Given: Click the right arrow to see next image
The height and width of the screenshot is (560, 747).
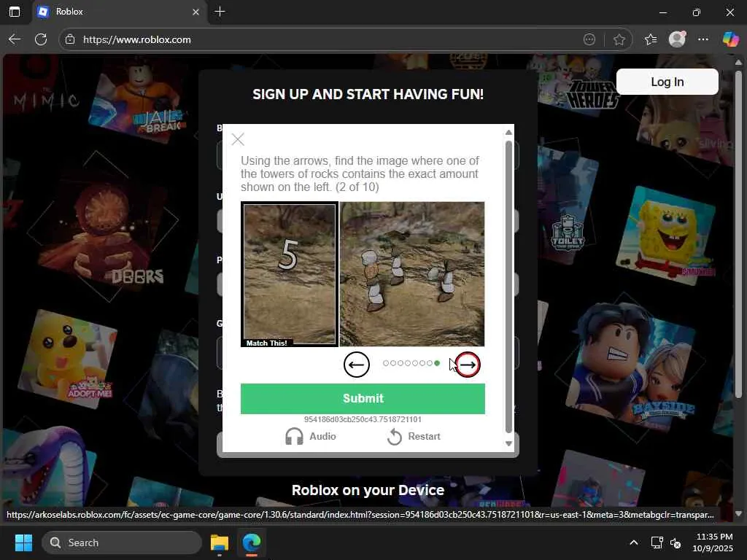Looking at the screenshot, I should pyautogui.click(x=468, y=365).
